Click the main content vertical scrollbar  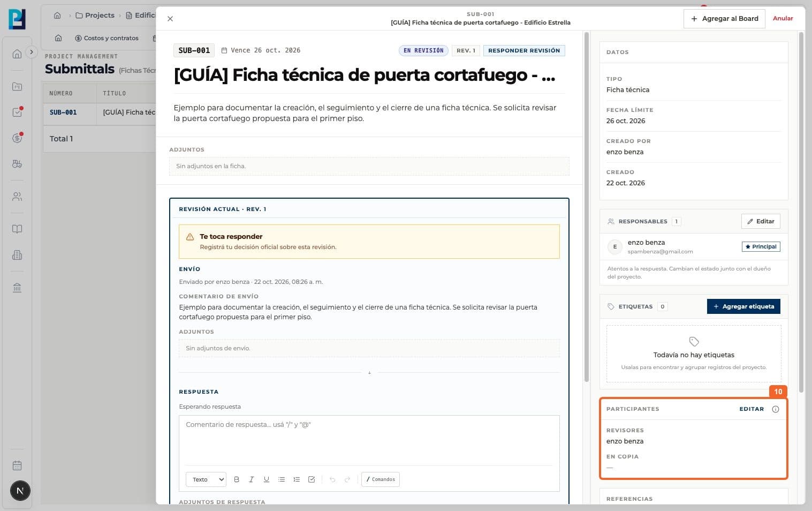tap(586, 207)
